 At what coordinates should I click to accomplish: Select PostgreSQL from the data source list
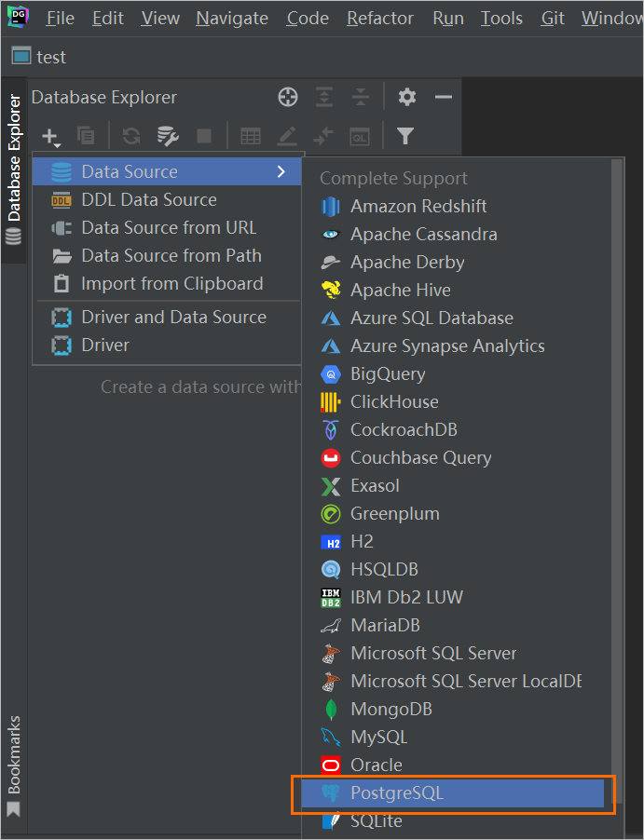tap(397, 793)
